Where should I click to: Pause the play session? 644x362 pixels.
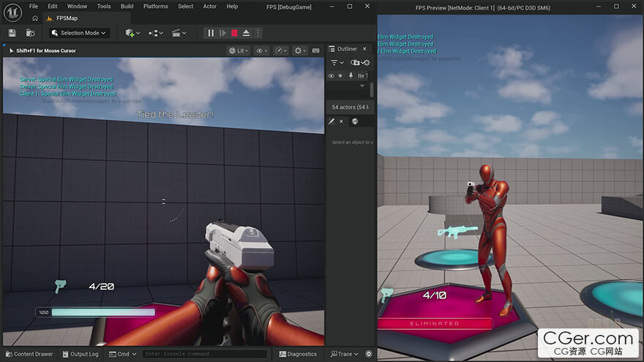211,33
